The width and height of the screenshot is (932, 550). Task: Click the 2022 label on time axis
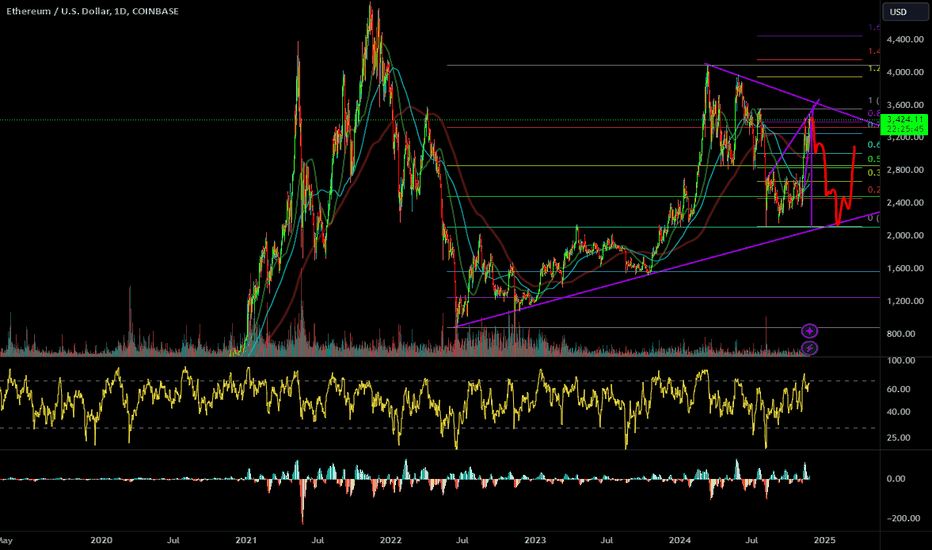[x=391, y=540]
